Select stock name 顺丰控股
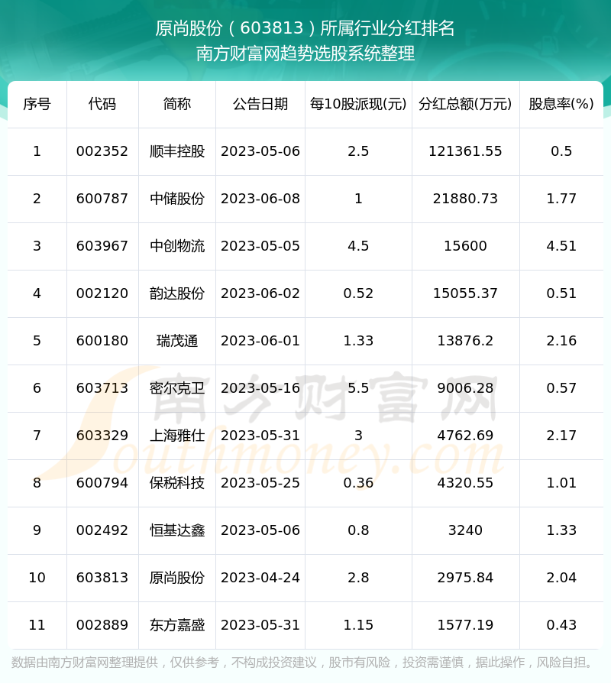This screenshot has height=700, width=611. click(177, 151)
